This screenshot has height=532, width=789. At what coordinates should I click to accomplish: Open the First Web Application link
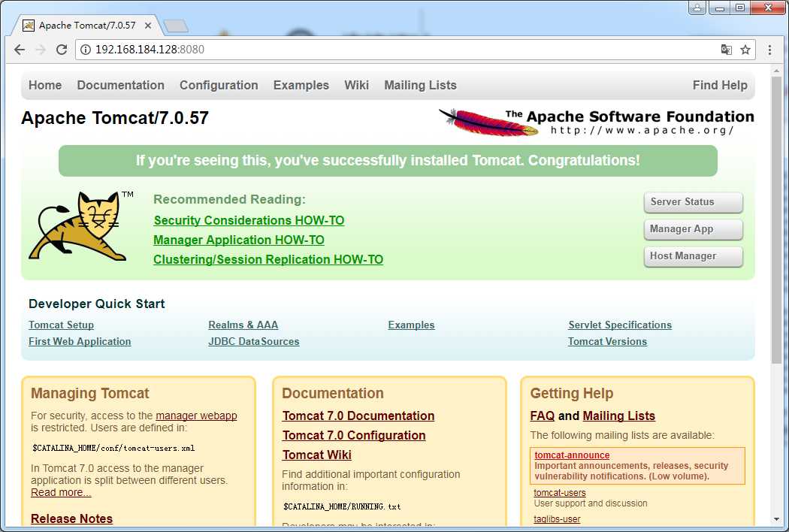point(80,342)
